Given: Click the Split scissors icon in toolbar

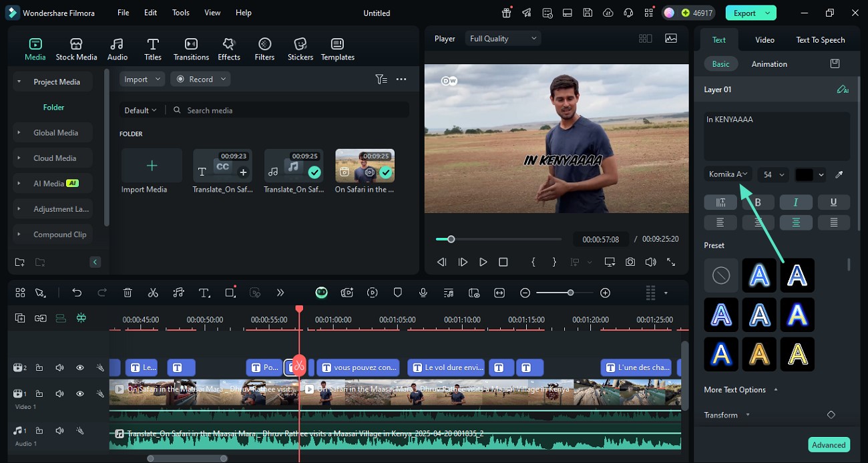Looking at the screenshot, I should tap(153, 293).
